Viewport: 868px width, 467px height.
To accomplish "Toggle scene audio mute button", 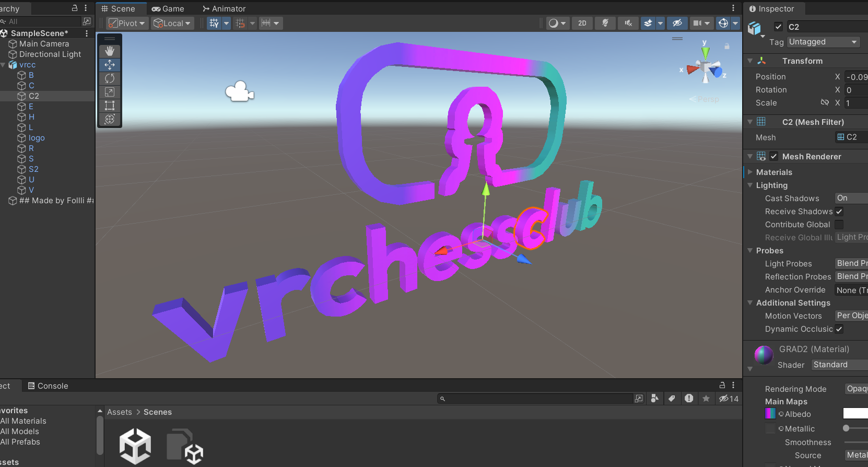I will pos(628,23).
